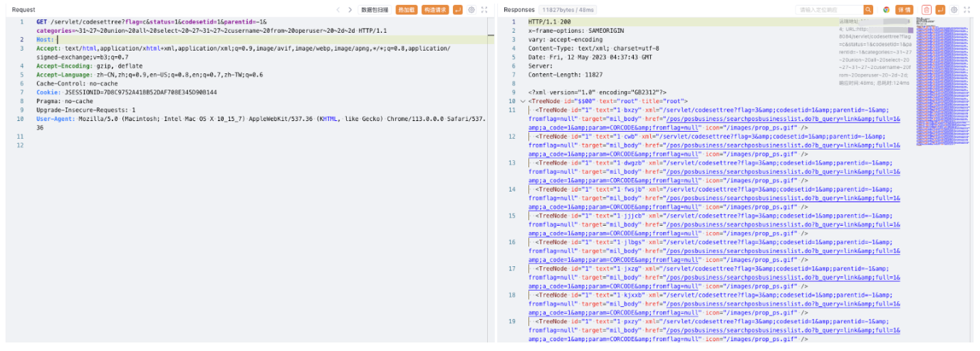980x351 pixels.
Task: Toggle line wrap in Request panel
Action: (x=457, y=10)
